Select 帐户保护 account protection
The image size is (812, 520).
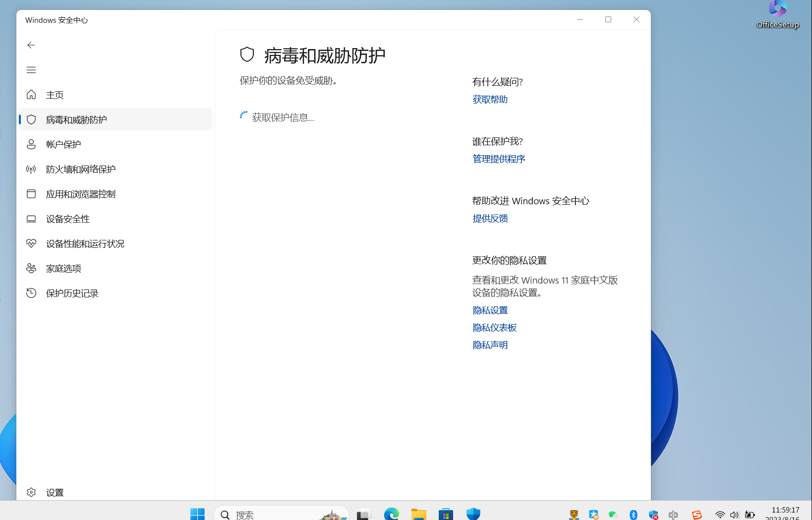tap(63, 144)
